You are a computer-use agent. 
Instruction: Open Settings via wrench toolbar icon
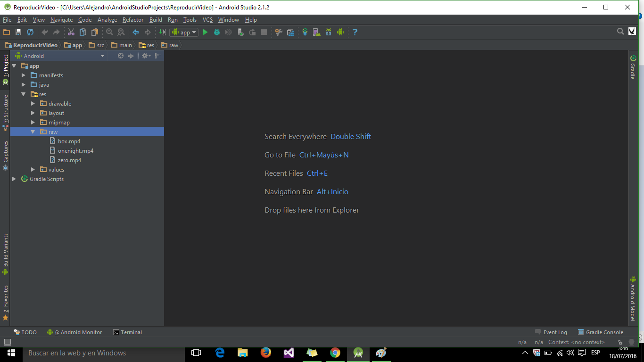[279, 32]
